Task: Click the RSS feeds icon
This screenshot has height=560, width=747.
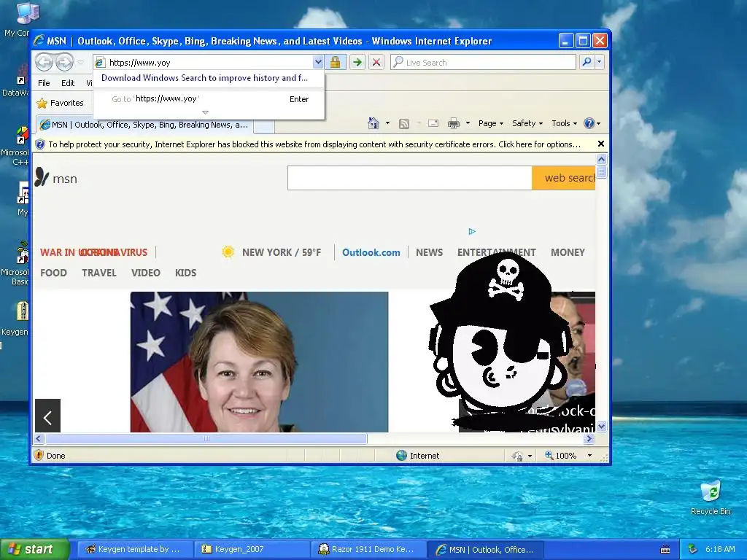Action: pyautogui.click(x=404, y=124)
